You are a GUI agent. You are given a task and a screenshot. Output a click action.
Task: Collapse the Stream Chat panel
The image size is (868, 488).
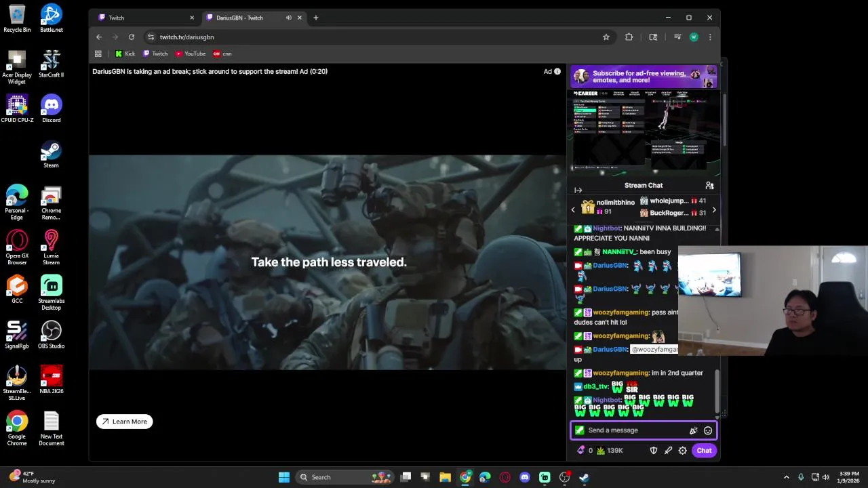coord(578,190)
